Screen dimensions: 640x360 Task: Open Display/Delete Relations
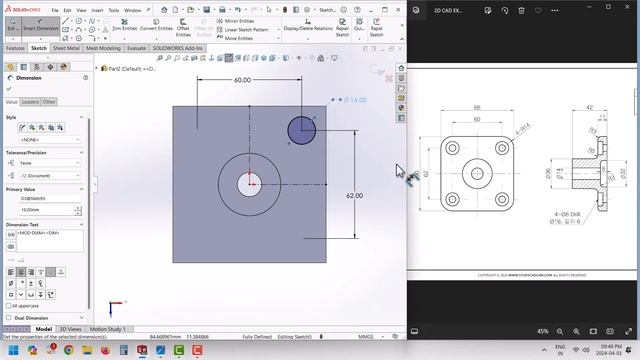click(x=308, y=25)
